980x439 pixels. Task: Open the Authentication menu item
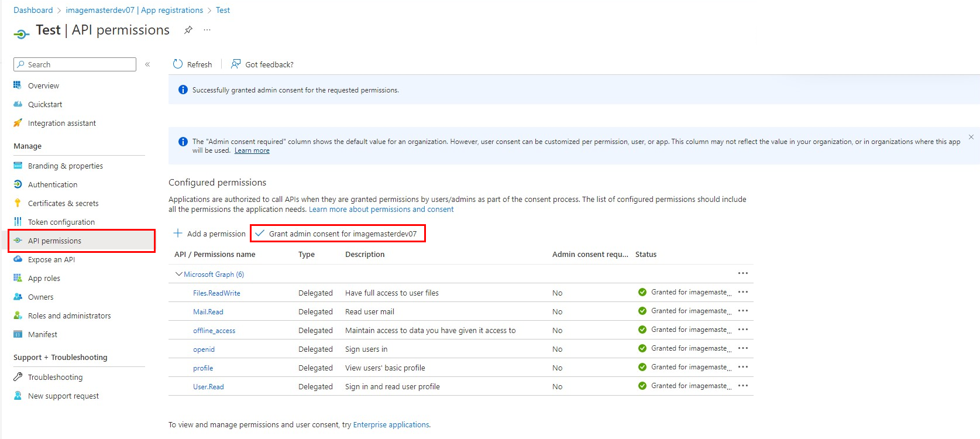(x=53, y=184)
